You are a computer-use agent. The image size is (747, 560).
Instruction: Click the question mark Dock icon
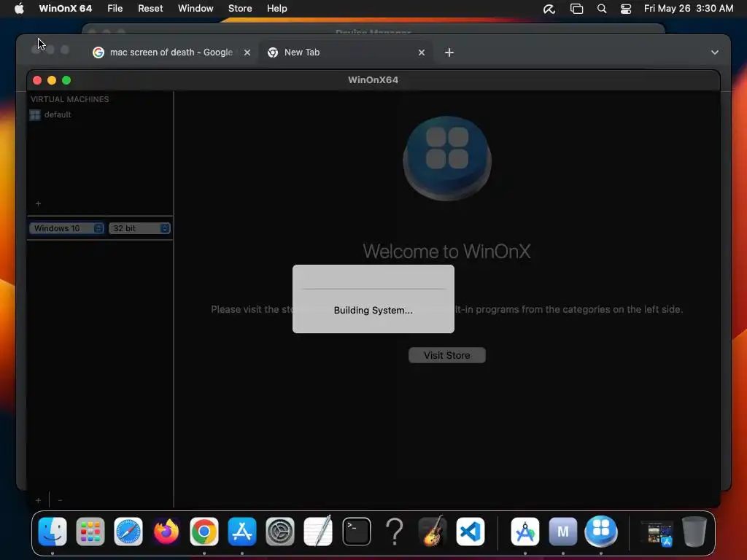[395, 532]
